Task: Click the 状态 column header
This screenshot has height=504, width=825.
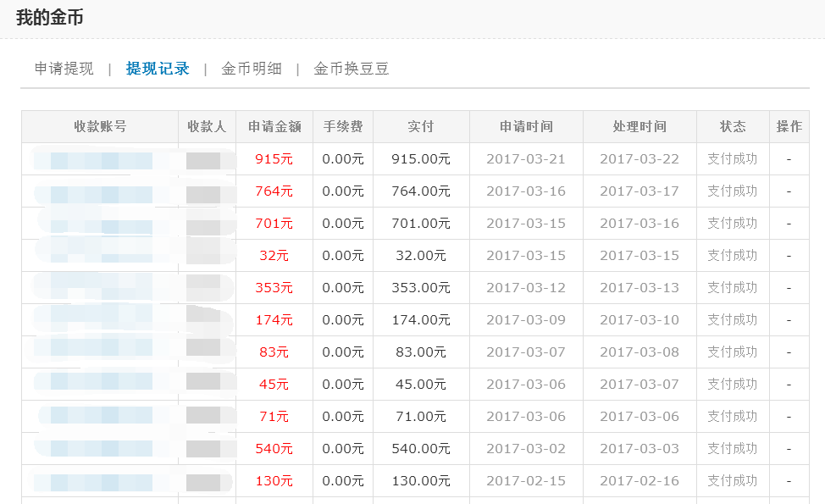Action: pos(733,127)
